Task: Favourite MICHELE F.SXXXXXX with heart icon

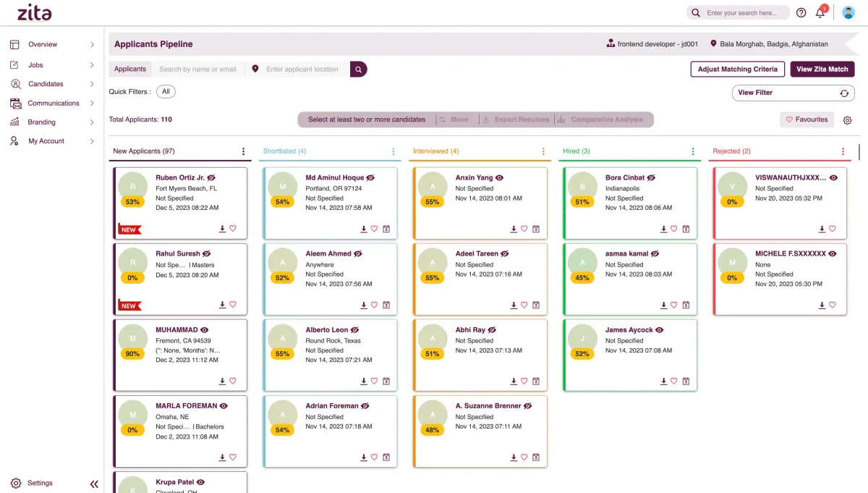Action: [832, 305]
